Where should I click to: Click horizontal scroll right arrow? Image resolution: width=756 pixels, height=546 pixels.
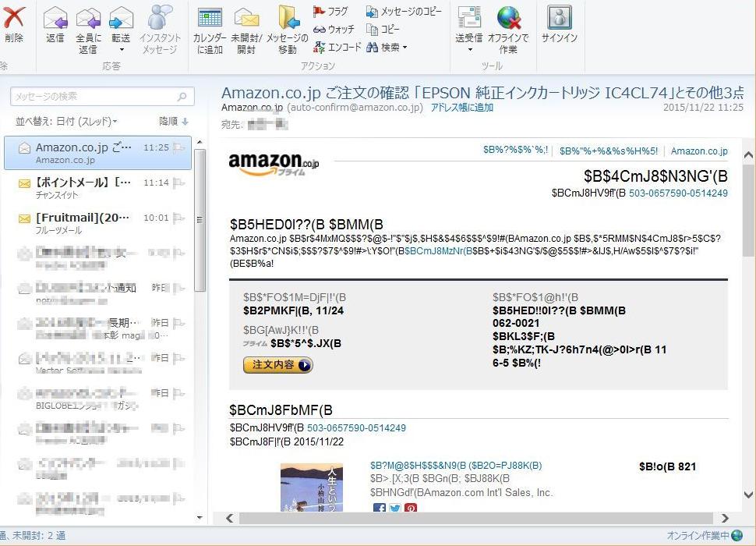pyautogui.click(x=725, y=518)
